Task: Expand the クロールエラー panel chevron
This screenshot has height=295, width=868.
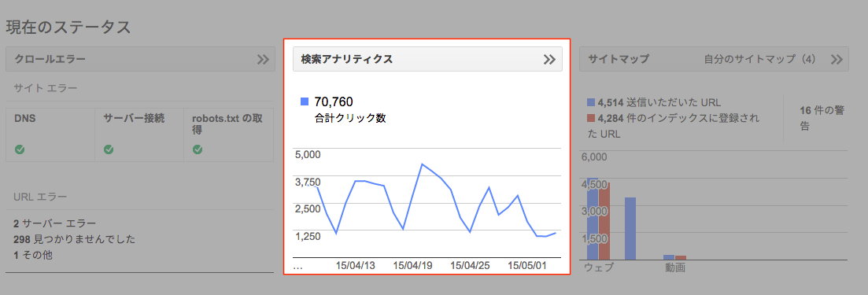Action: click(x=263, y=59)
